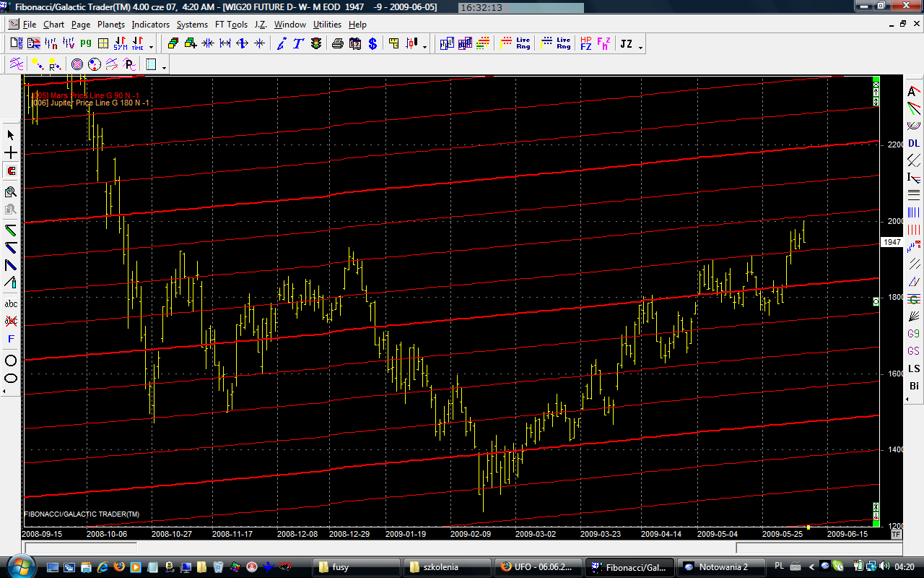Image resolution: width=924 pixels, height=578 pixels.
Task: Click the traffic light icon in toolbar
Action: 316,43
